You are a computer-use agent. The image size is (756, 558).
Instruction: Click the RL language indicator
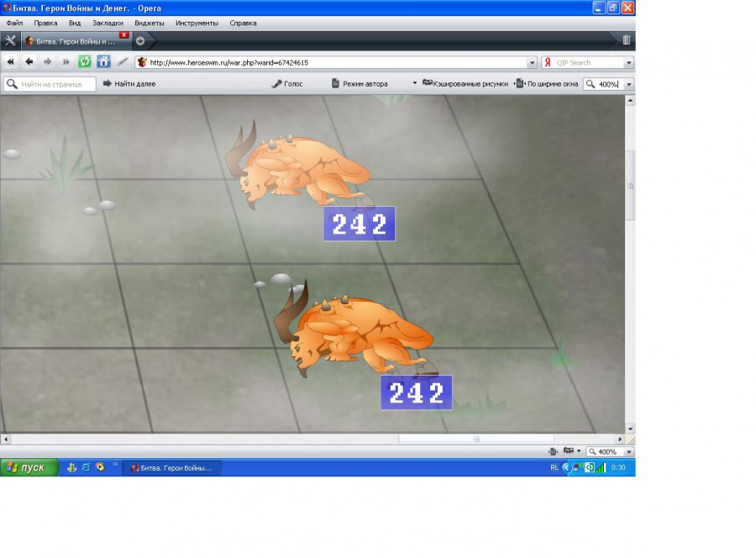[x=554, y=467]
